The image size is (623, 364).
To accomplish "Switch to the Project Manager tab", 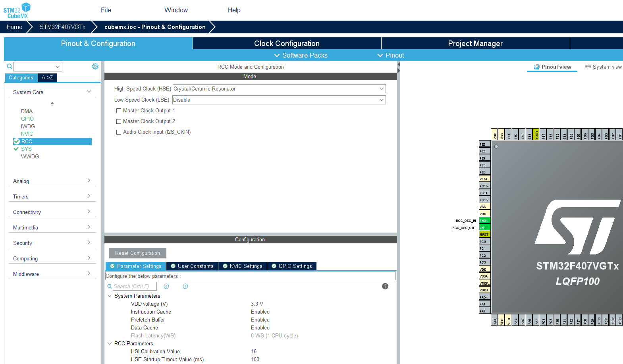I will [x=475, y=43].
